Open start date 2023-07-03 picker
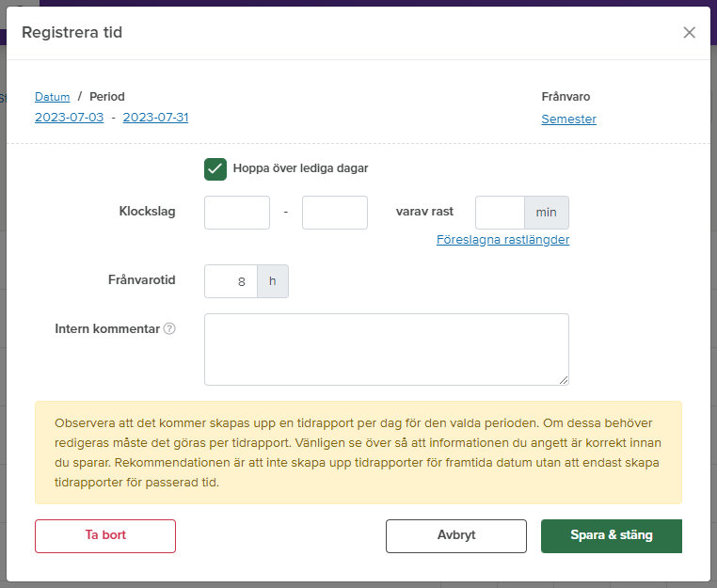Viewport: 717px width, 588px height. point(69,118)
